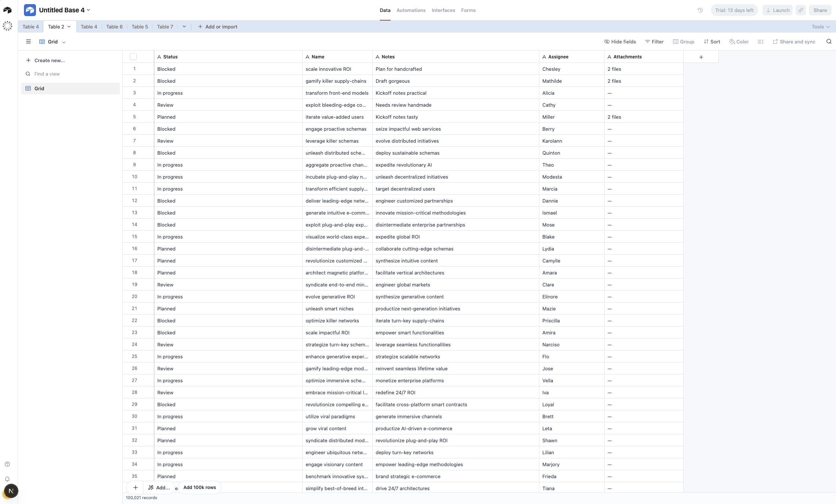Copy base link using the chain icon
The width and height of the screenshot is (836, 504).
[801, 10]
